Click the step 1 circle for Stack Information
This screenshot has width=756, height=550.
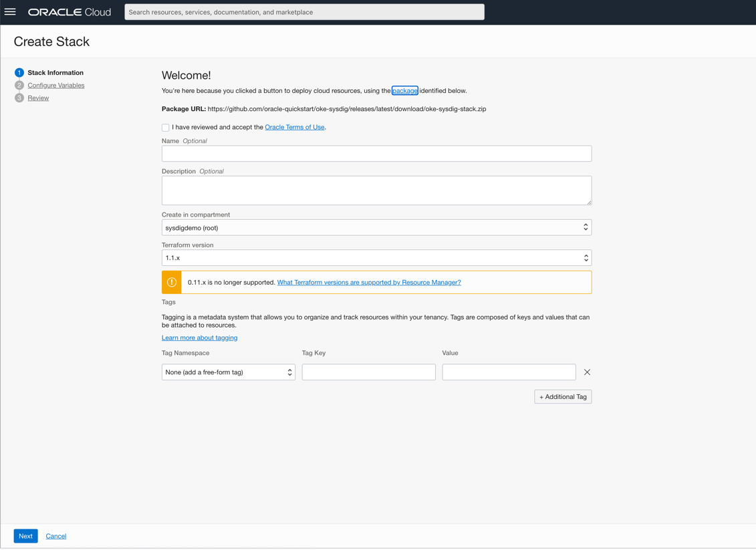point(19,73)
